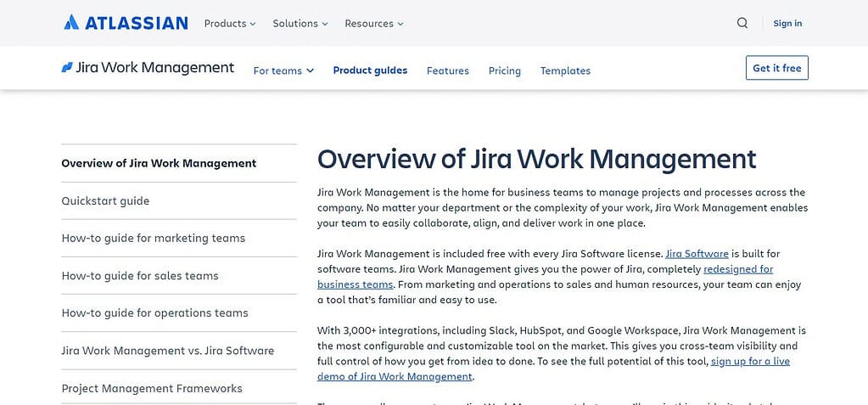Open the search magnifier icon

(742, 23)
